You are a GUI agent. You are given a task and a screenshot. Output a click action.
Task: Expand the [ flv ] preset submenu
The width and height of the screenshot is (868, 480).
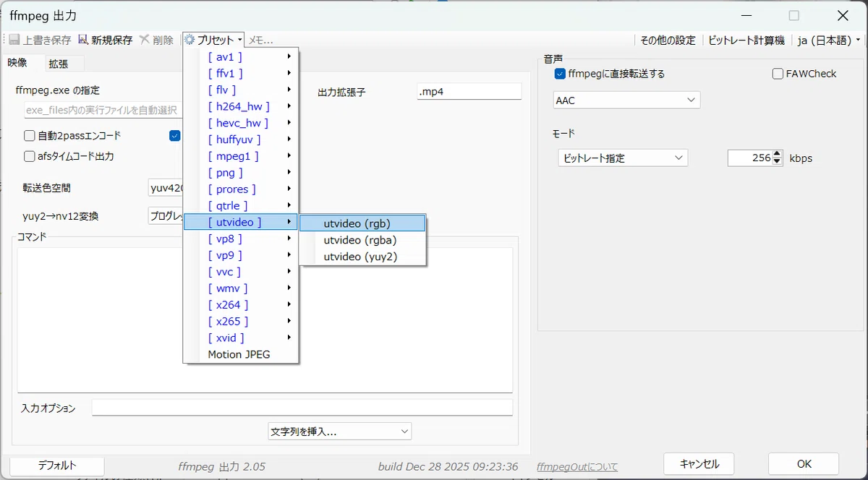(241, 90)
